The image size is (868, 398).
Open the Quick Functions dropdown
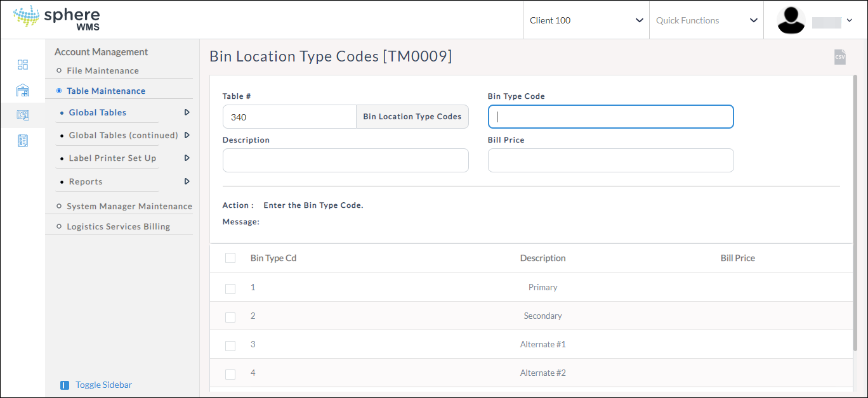707,20
